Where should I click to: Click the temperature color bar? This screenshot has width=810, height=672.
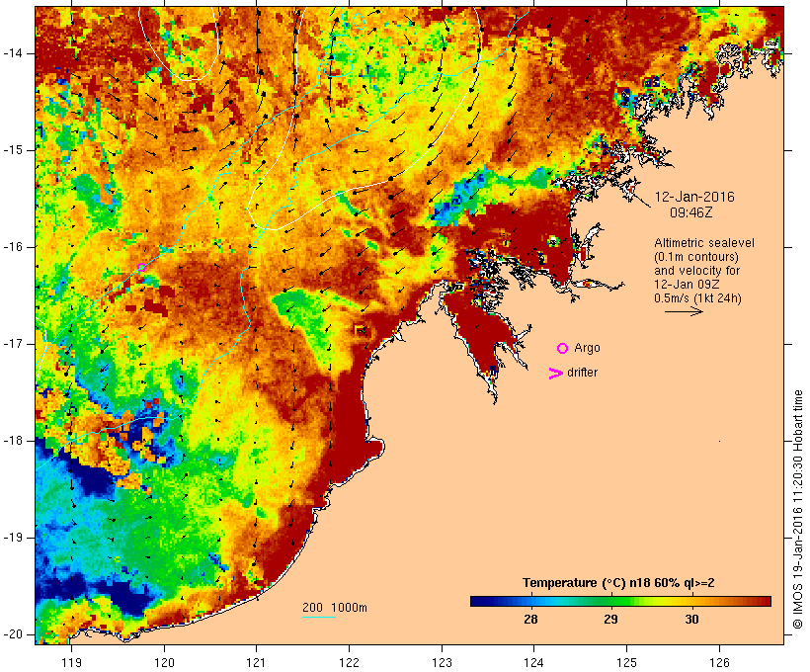coord(620,601)
